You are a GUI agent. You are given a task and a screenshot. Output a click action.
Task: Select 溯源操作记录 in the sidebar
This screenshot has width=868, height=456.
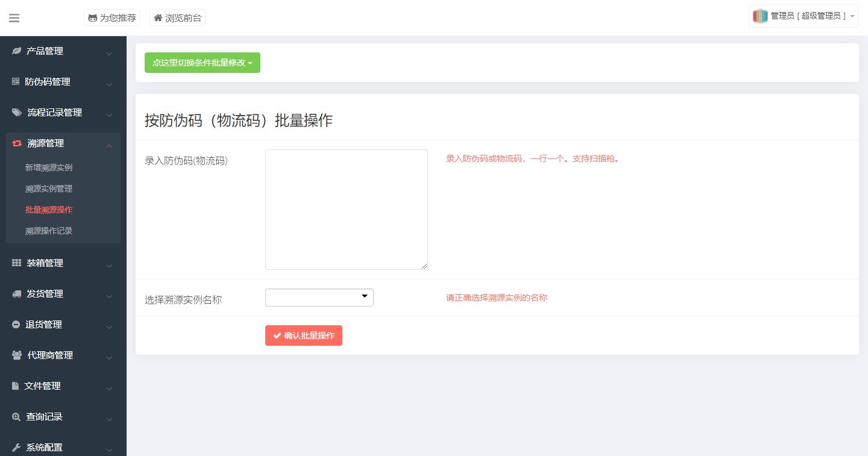49,230
